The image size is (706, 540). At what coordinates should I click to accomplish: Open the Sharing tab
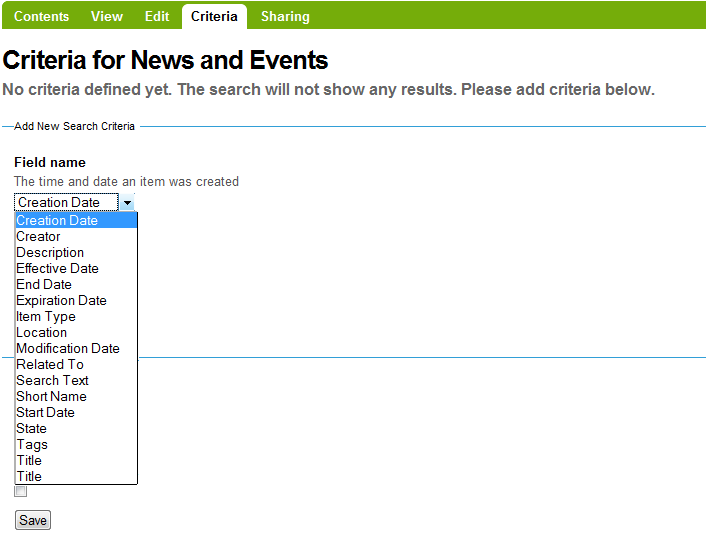click(285, 16)
